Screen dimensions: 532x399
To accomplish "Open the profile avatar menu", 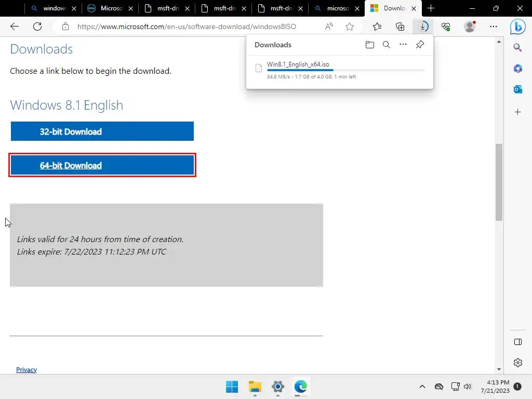I will coord(470,26).
